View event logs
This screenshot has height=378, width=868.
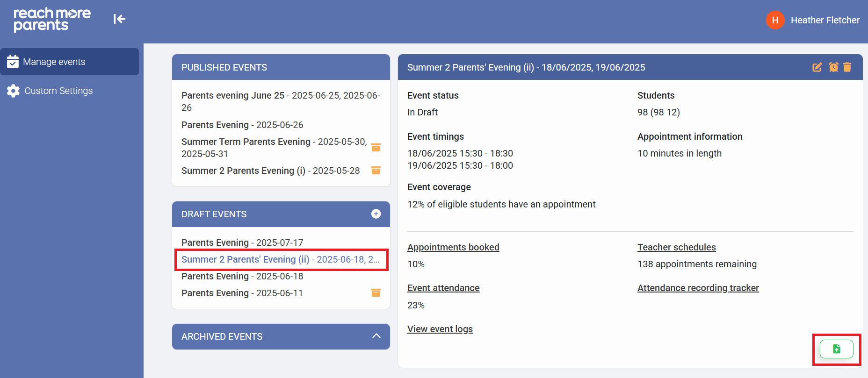click(440, 329)
